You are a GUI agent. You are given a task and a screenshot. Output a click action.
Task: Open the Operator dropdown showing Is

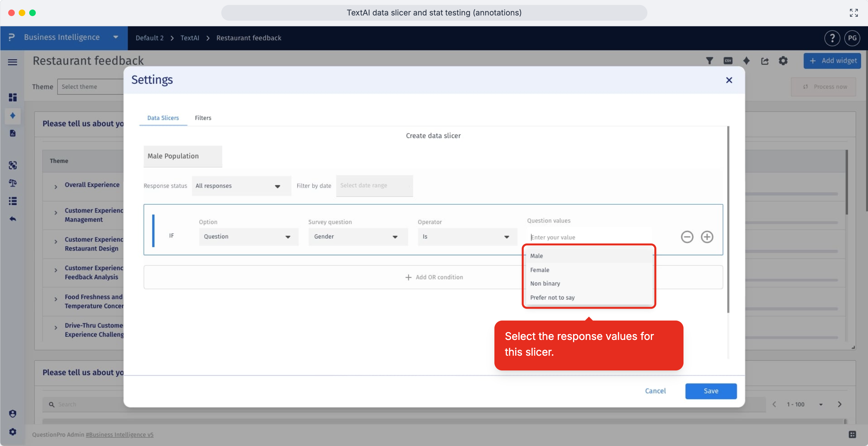click(467, 237)
